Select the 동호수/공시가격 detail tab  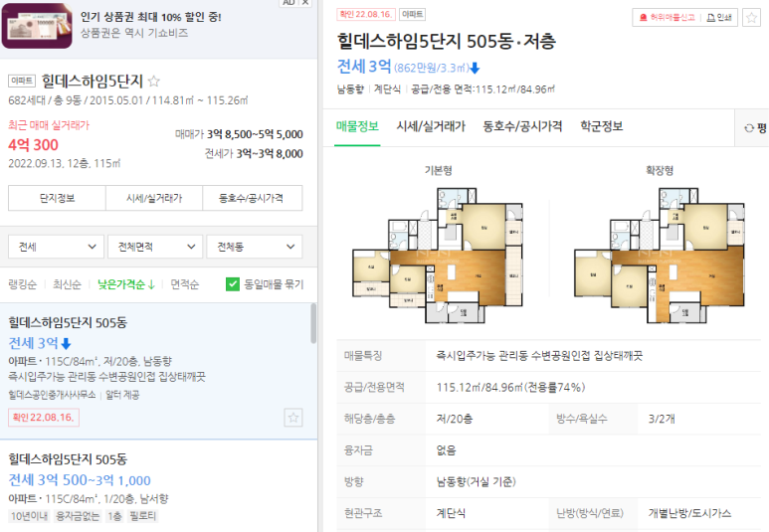(x=522, y=126)
